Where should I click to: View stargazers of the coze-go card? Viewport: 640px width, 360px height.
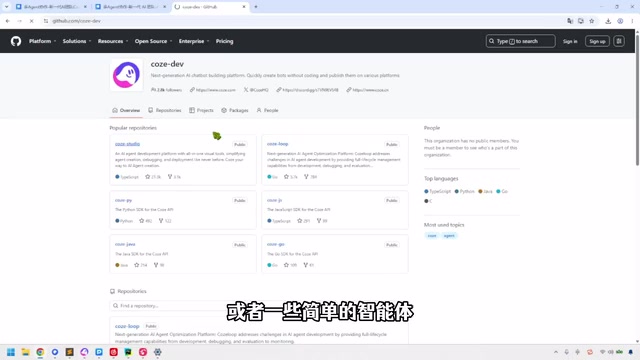[x=291, y=265]
